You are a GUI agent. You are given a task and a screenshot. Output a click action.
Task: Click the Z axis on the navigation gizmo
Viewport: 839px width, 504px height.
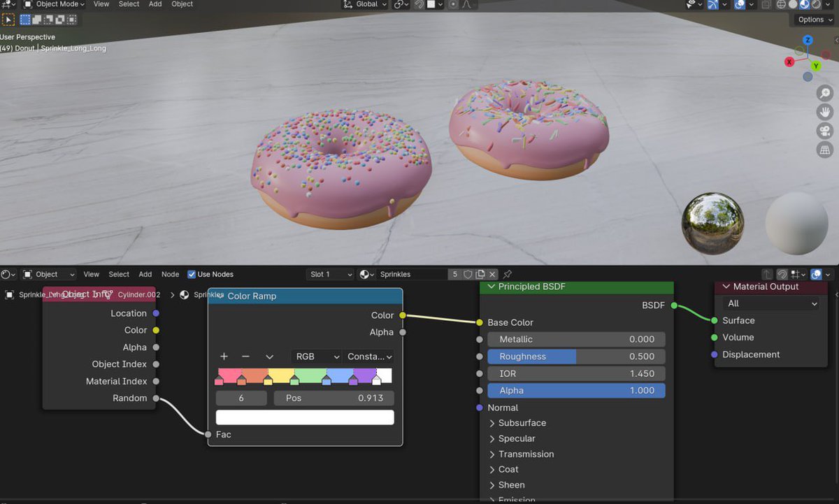coord(808,40)
